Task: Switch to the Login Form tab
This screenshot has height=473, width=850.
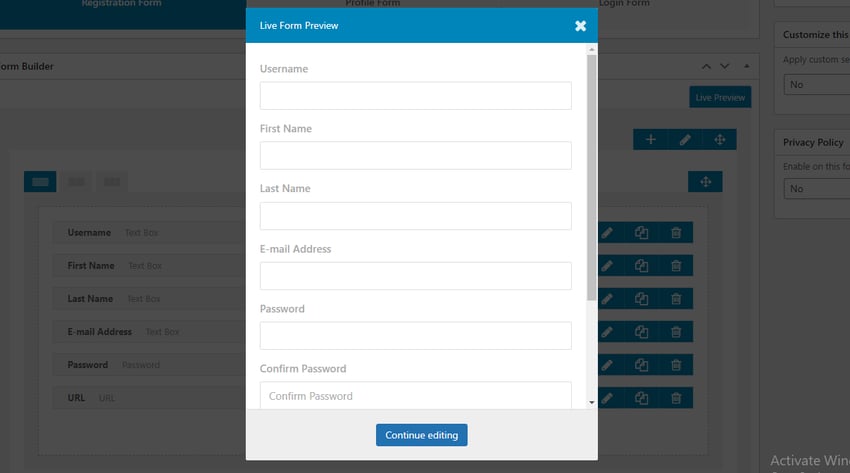Action: pos(622,5)
